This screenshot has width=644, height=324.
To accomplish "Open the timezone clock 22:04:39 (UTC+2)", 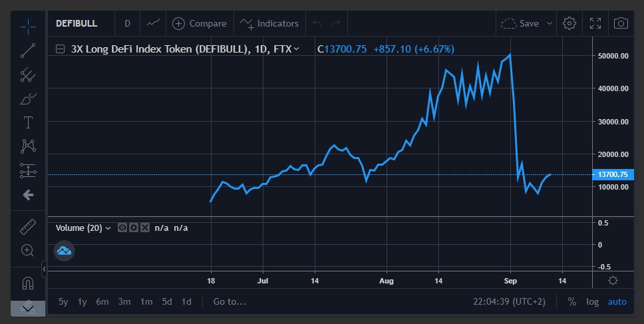I will (x=510, y=302).
